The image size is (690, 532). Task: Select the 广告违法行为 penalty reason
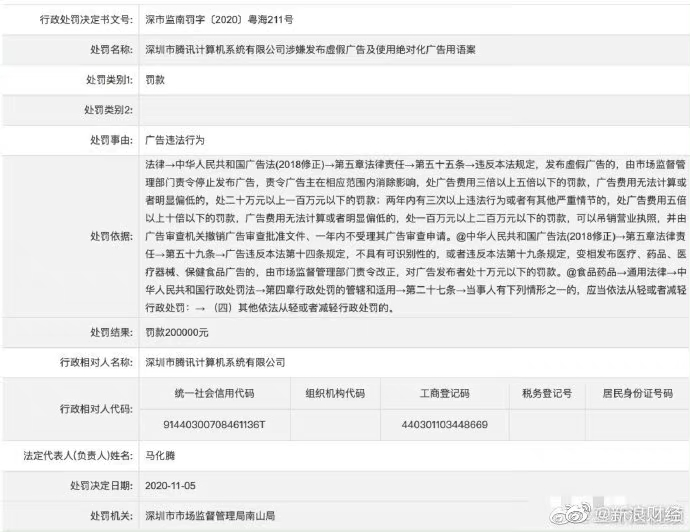[x=174, y=141]
